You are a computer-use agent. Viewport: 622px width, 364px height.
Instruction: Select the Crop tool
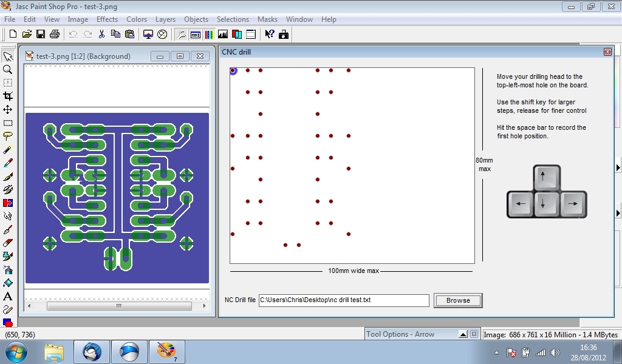(8, 96)
